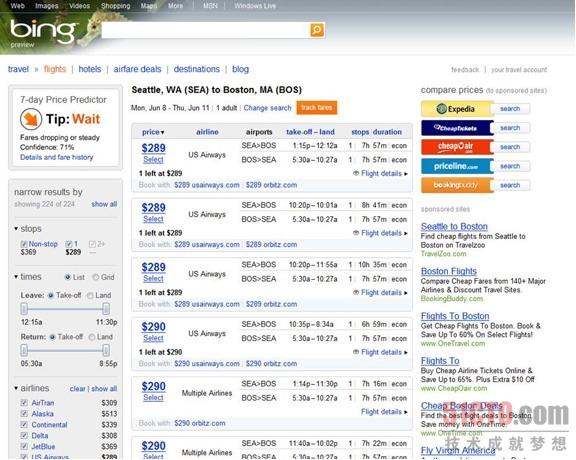Click in the Bing search box
The image size is (576, 460).
(205, 30)
